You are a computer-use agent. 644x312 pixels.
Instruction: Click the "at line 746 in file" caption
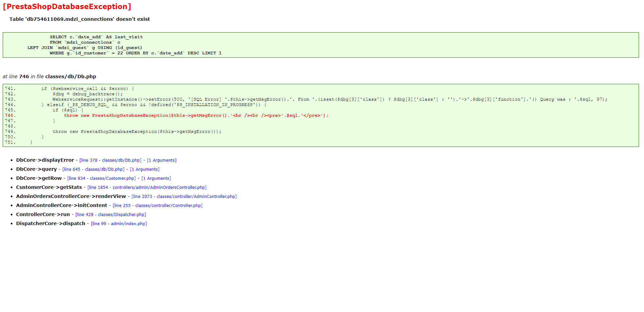(x=49, y=76)
